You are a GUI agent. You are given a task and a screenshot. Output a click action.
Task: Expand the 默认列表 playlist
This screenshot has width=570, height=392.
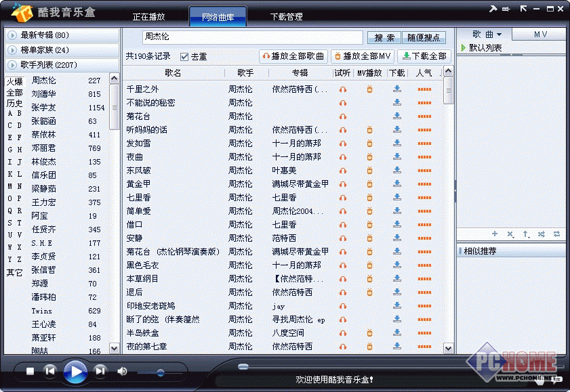click(x=463, y=47)
